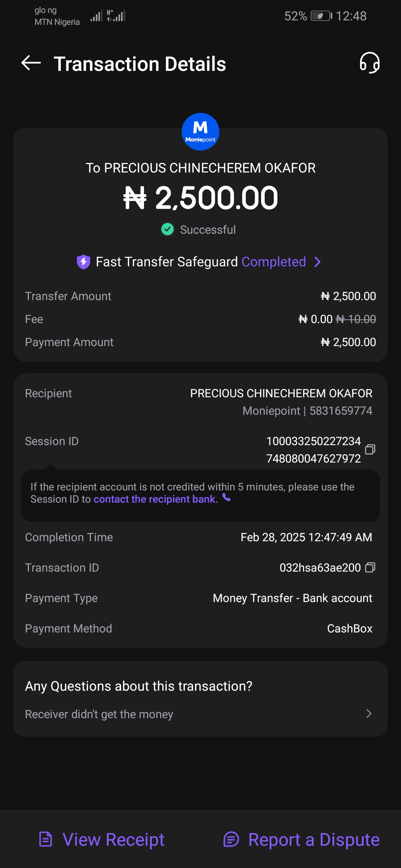Select "Receiver didn't get the money" option
The height and width of the screenshot is (868, 401).
pyautogui.click(x=99, y=714)
